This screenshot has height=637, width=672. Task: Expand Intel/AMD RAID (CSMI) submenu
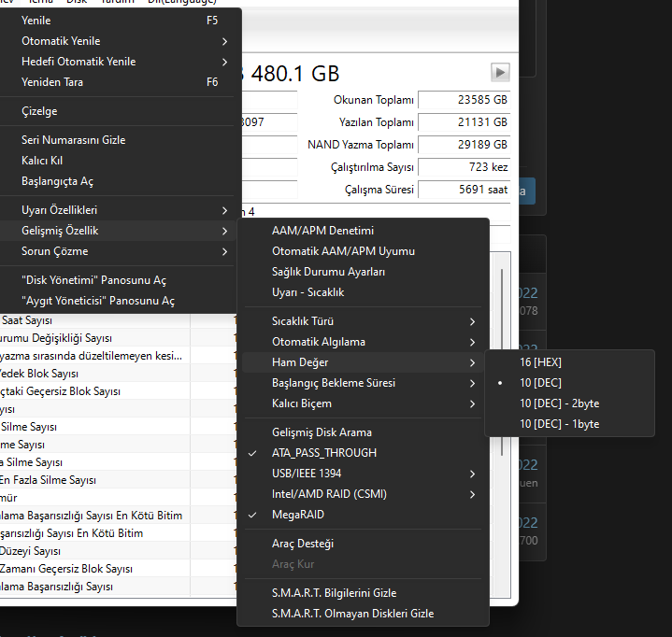pyautogui.click(x=363, y=494)
